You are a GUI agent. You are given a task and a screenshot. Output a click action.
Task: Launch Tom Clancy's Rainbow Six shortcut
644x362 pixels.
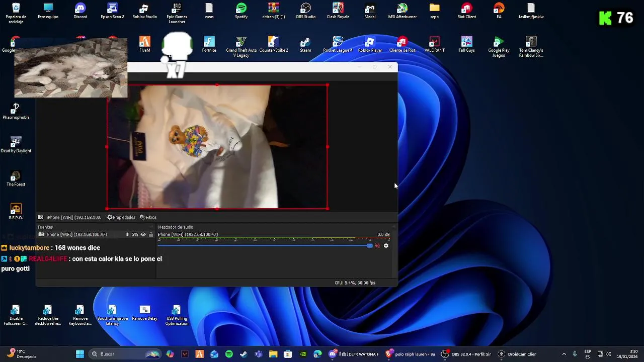coord(531,47)
